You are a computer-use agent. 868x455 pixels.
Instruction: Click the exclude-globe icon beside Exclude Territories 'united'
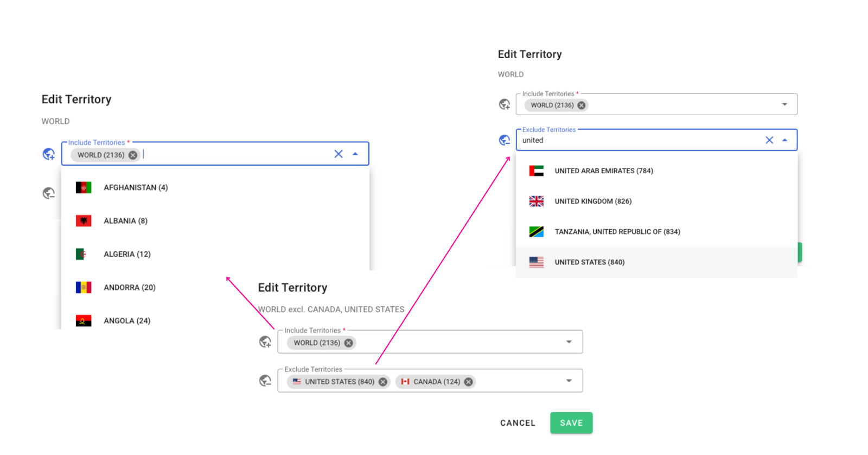[505, 140]
